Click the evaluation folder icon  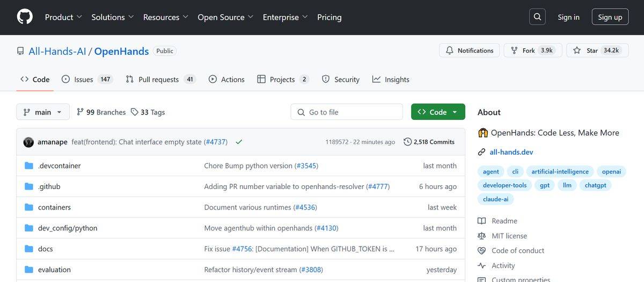(29, 269)
